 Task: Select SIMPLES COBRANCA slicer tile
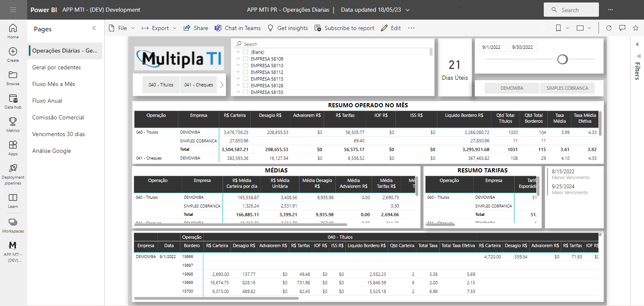567,88
